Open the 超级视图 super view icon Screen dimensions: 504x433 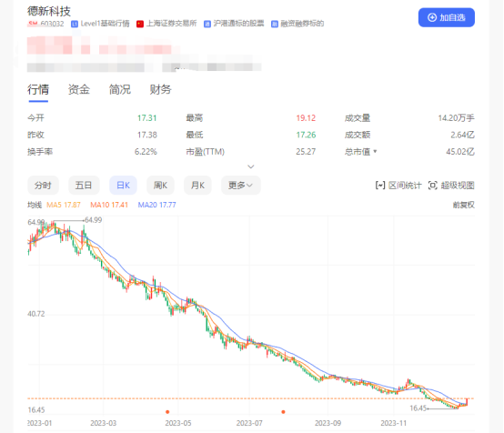point(433,186)
